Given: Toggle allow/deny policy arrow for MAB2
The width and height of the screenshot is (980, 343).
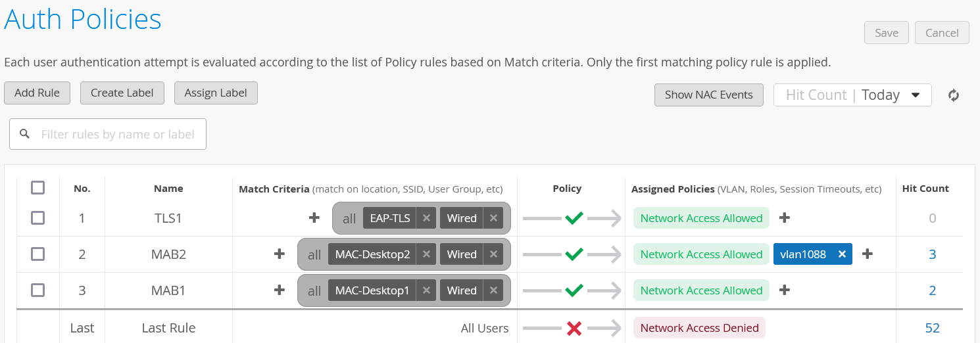Looking at the screenshot, I should 574,254.
